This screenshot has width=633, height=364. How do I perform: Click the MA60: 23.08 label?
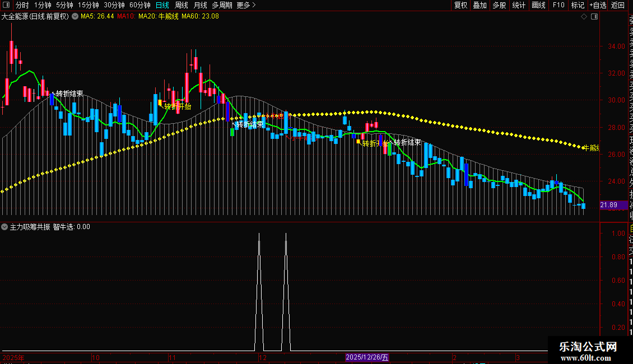coord(200,17)
